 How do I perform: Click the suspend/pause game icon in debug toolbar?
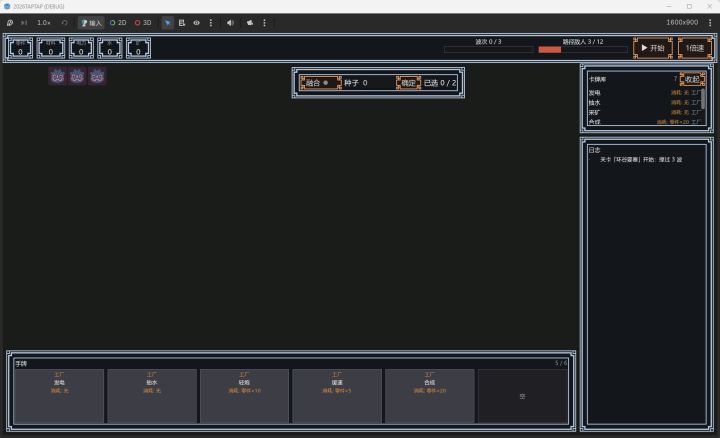[x=10, y=22]
